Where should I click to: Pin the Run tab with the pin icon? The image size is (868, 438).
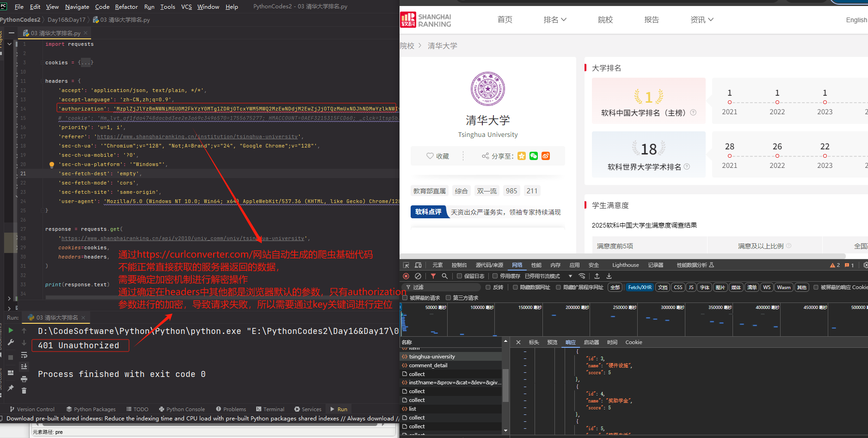tap(11, 388)
